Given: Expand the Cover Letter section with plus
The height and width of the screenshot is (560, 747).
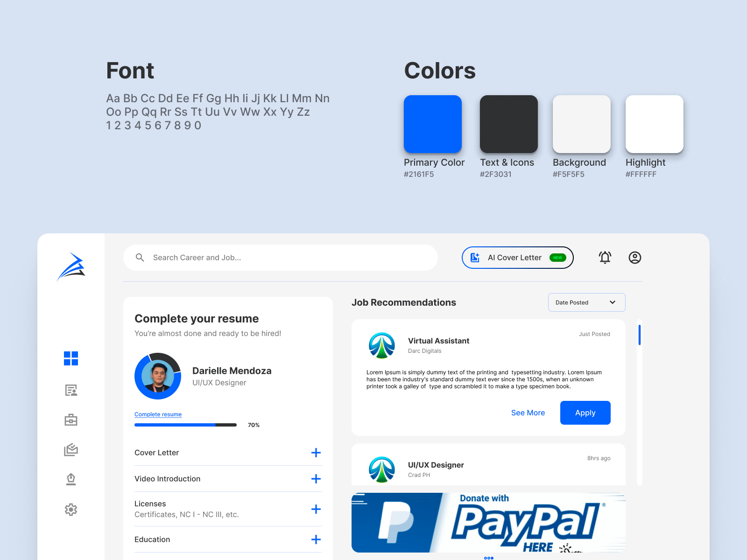Looking at the screenshot, I should coord(317,452).
